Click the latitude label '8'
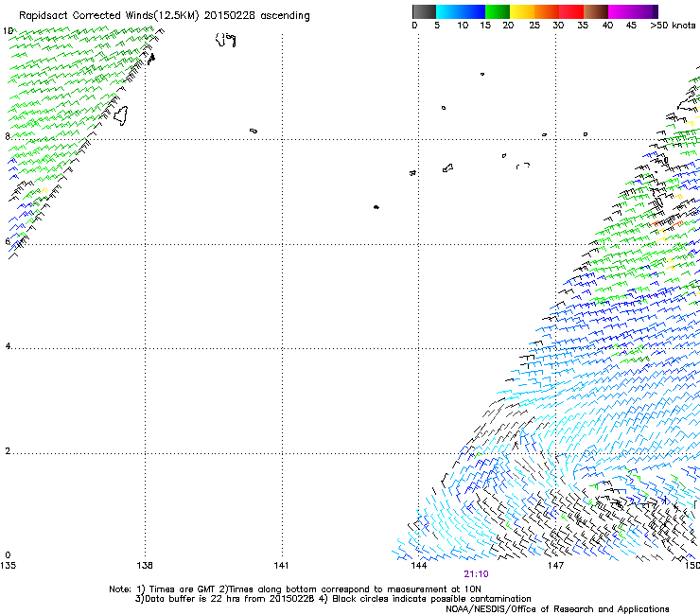 pos(8,136)
